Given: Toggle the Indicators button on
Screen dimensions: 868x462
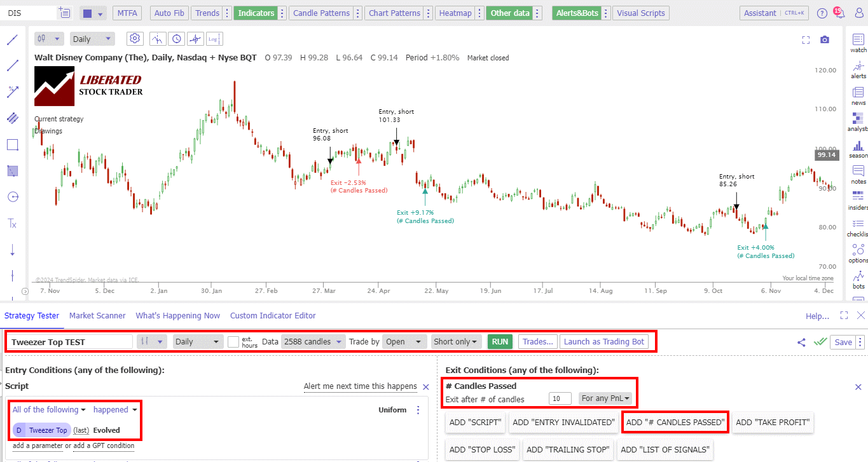Looking at the screenshot, I should (x=256, y=13).
